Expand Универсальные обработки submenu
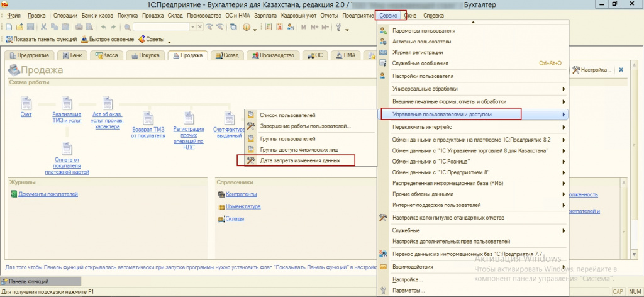This screenshot has height=297, width=644. (563, 89)
